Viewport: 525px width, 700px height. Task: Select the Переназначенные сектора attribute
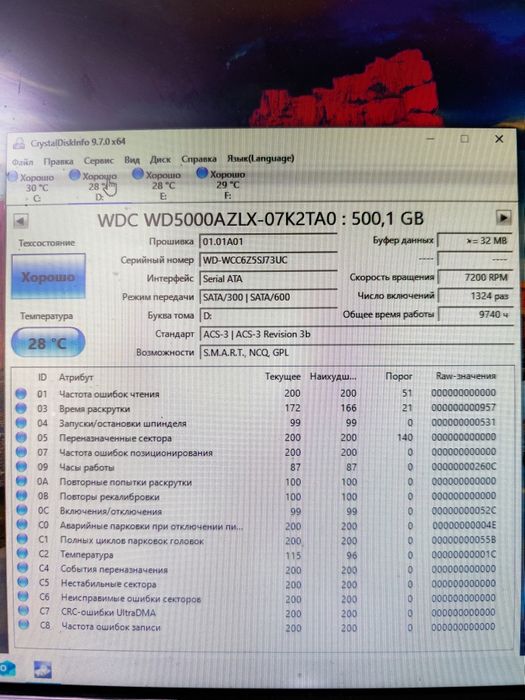(116, 438)
